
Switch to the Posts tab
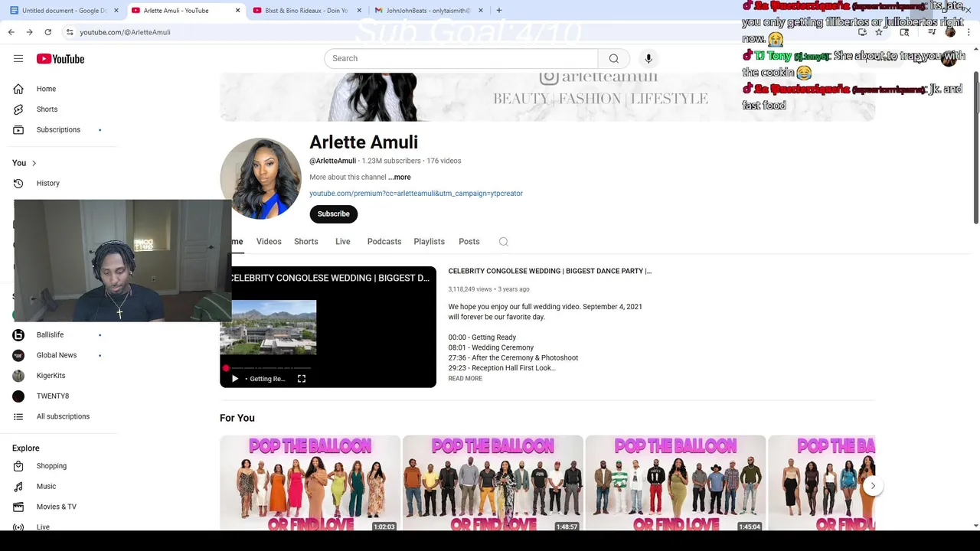[x=469, y=242]
